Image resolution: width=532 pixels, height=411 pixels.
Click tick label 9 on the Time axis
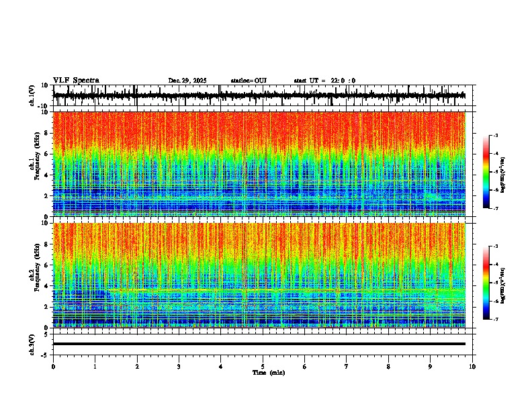pos(430,367)
